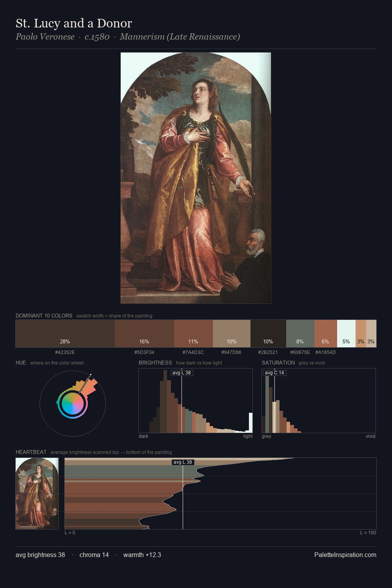392x588 pixels.
Task: Open the small heartbeat painting thumbnail
Action: [37, 494]
